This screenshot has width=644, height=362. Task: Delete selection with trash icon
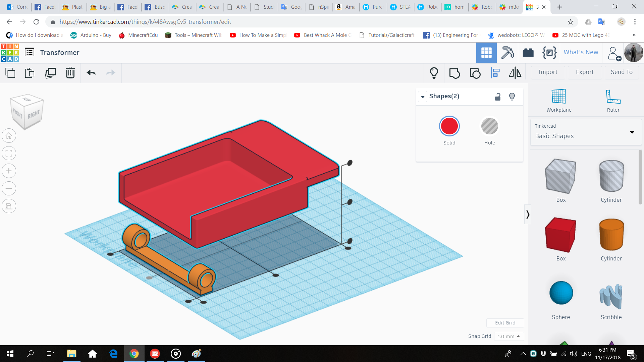70,73
